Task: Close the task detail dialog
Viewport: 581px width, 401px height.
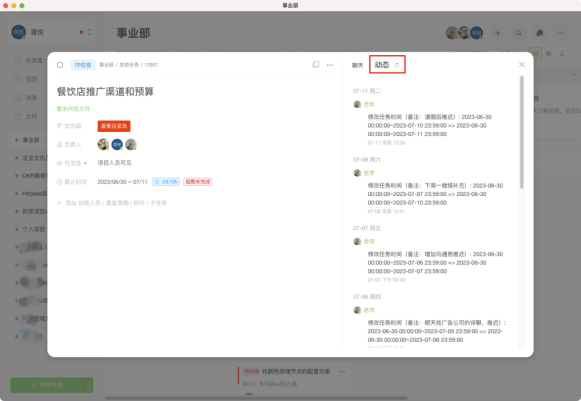Action: [x=522, y=64]
